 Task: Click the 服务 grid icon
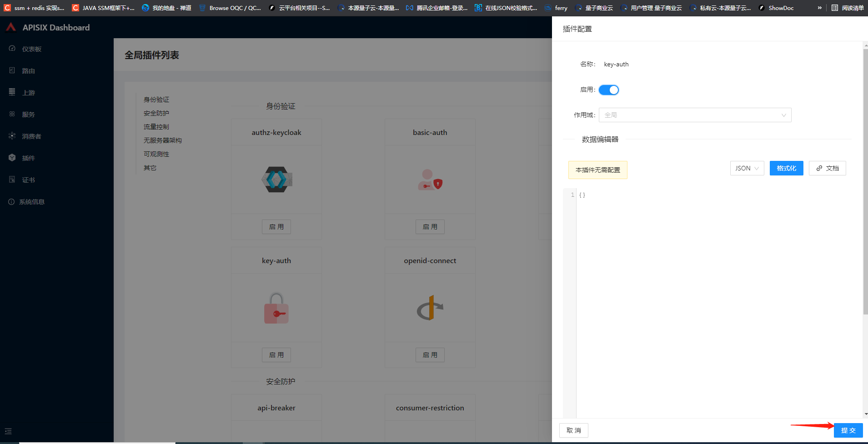(12, 114)
